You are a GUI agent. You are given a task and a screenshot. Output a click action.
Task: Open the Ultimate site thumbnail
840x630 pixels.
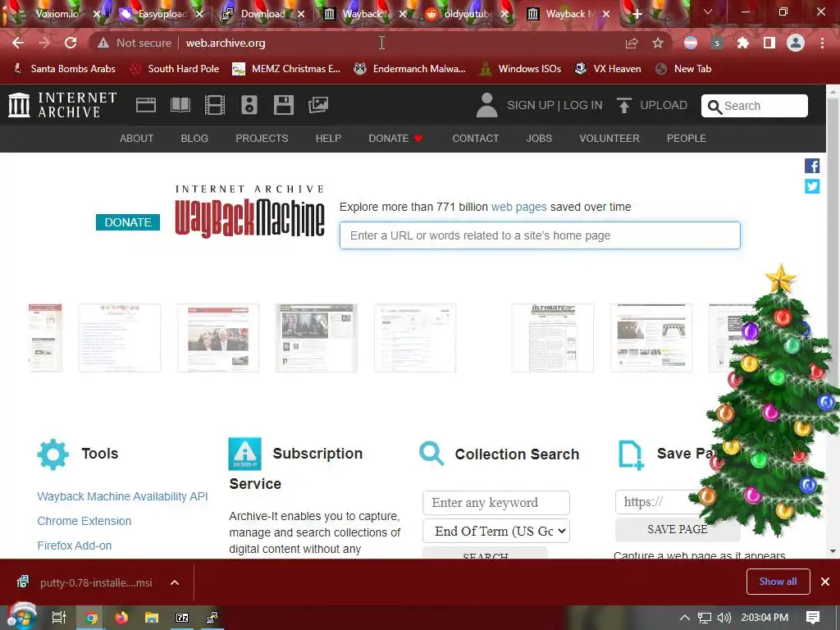(552, 337)
